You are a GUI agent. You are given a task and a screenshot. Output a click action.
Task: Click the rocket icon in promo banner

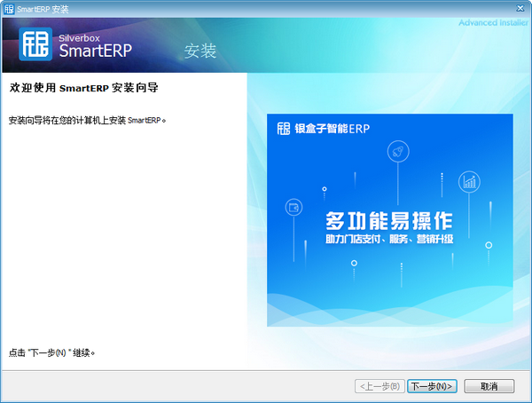click(398, 152)
